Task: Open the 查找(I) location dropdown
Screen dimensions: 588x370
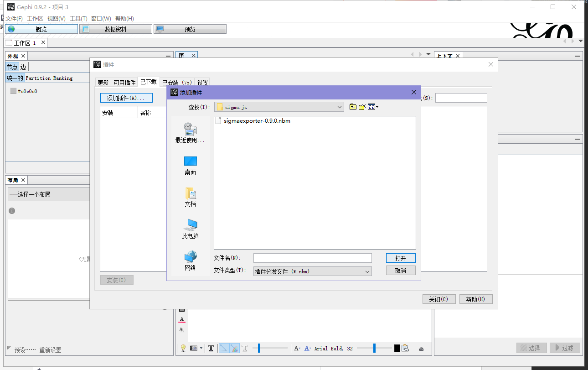Action: [x=339, y=106]
